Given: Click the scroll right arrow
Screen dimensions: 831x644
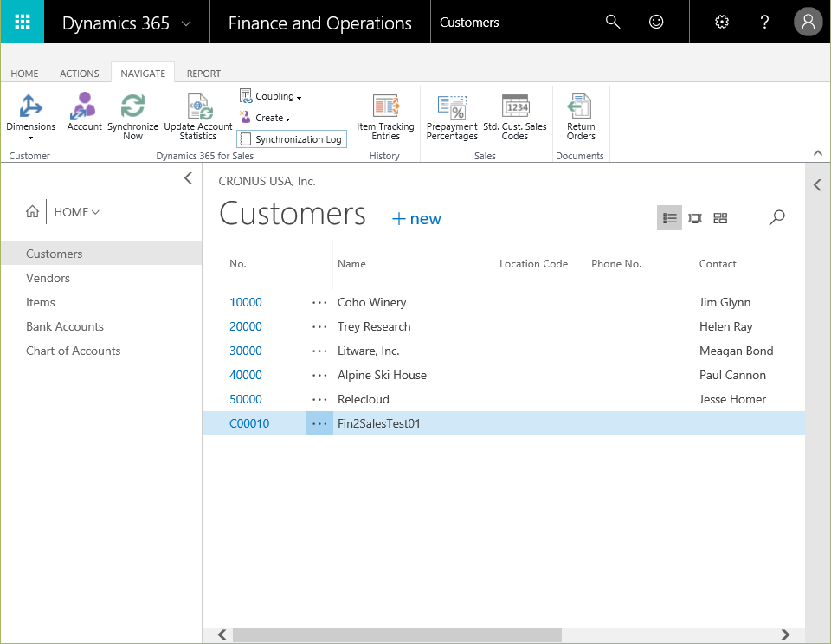Looking at the screenshot, I should pos(785,634).
